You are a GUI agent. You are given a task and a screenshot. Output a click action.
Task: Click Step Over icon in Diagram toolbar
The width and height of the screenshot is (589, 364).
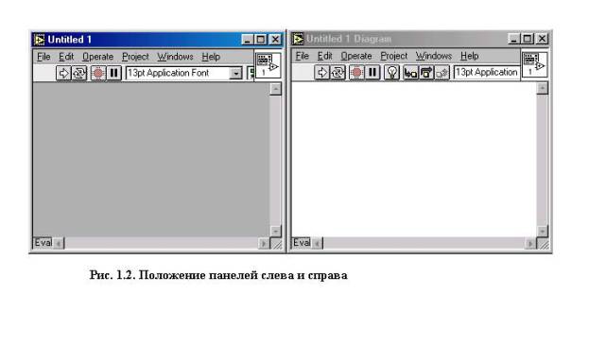426,72
